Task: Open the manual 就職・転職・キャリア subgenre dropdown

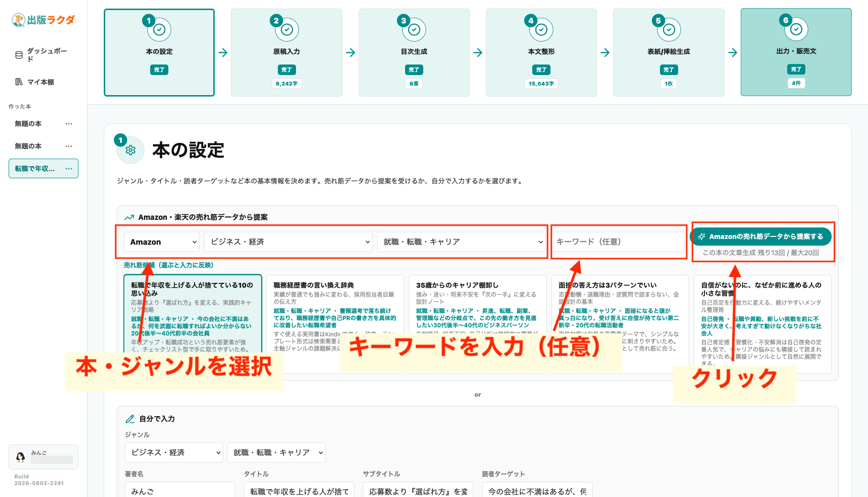Action: pyautogui.click(x=276, y=453)
